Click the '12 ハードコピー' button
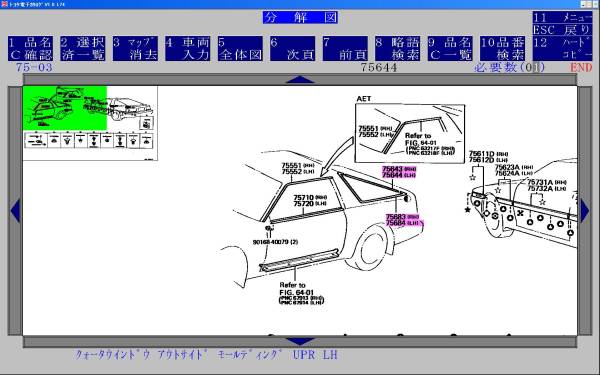The height and width of the screenshot is (375, 600). 562,49
